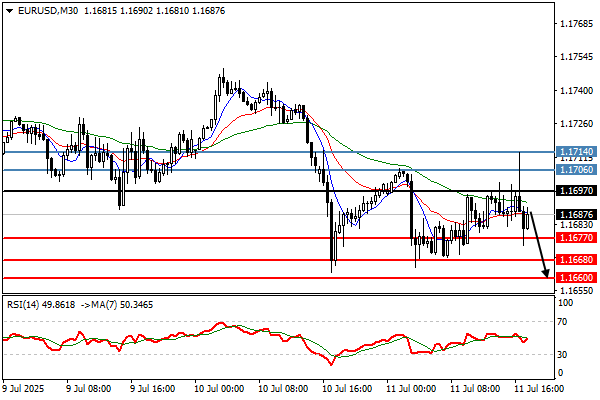
Task: Click the 11 Jul 00:00 time axis label
Action: click(411, 389)
